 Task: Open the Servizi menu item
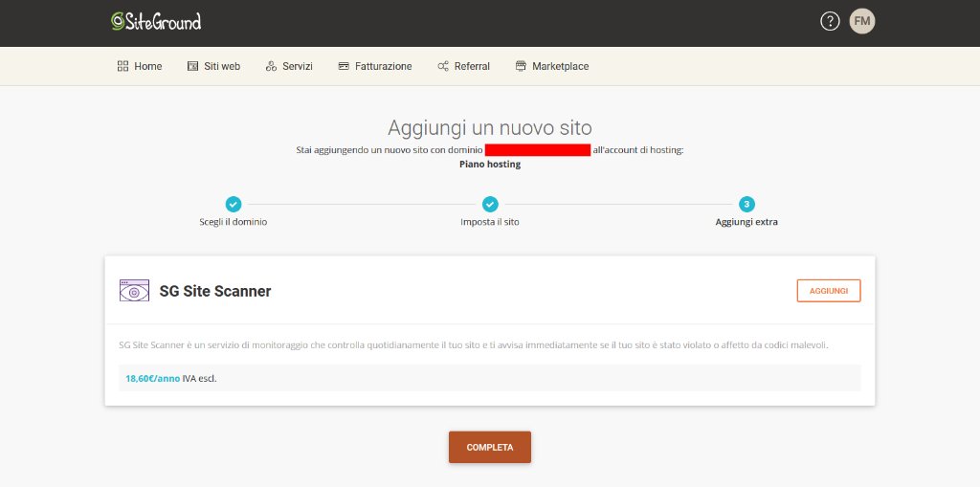[x=289, y=66]
